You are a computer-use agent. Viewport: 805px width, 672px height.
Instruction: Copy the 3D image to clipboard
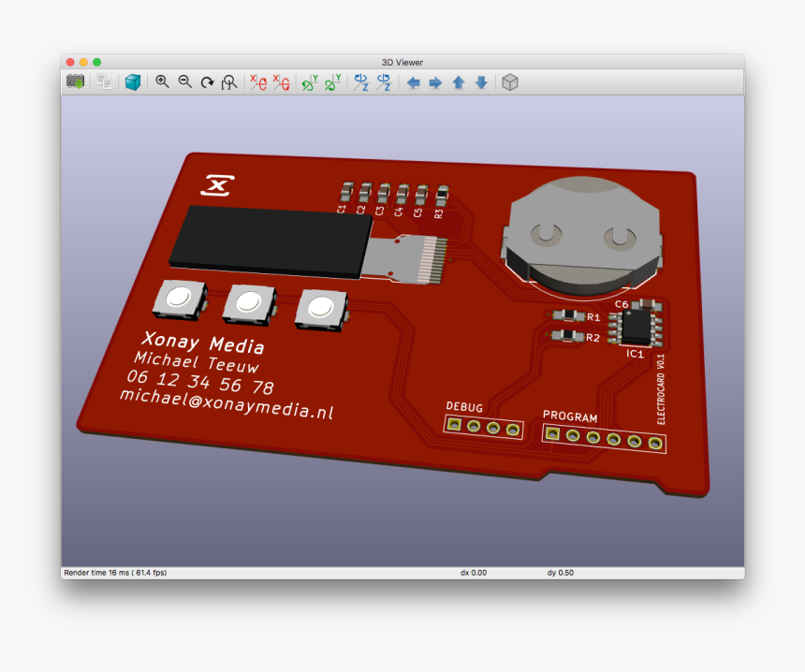pos(104,82)
